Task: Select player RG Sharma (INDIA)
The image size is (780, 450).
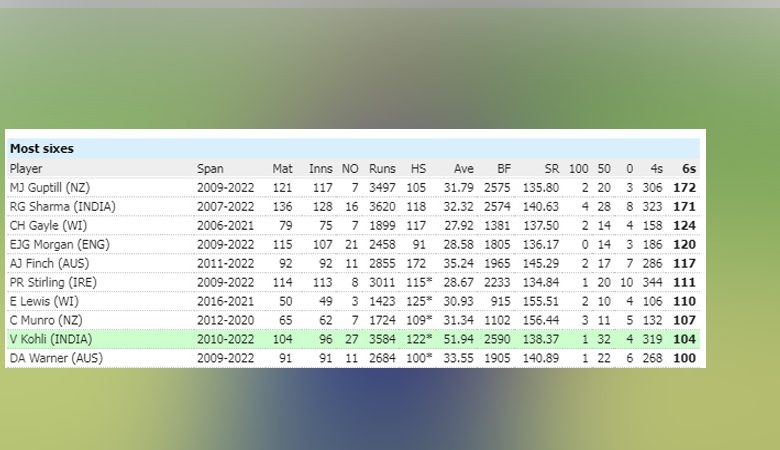Action: coord(63,207)
